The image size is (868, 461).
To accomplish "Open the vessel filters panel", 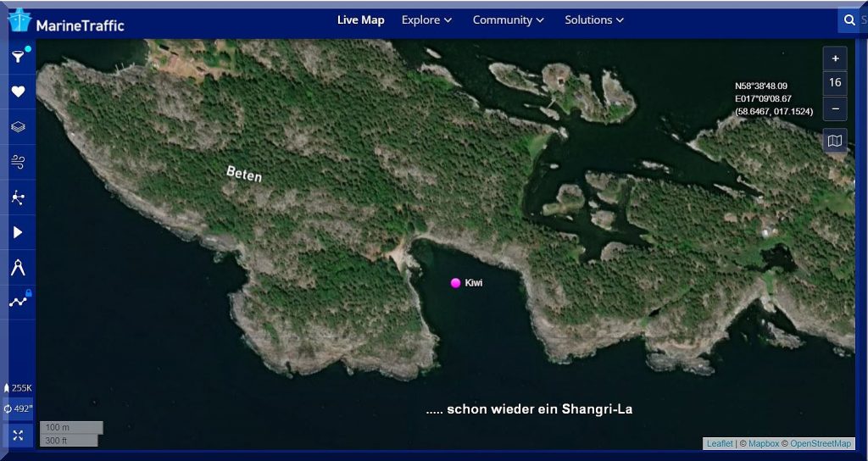I will pyautogui.click(x=18, y=57).
